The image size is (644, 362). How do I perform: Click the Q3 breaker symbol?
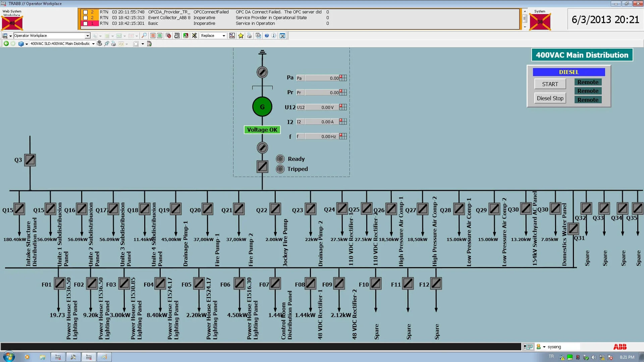point(30,160)
